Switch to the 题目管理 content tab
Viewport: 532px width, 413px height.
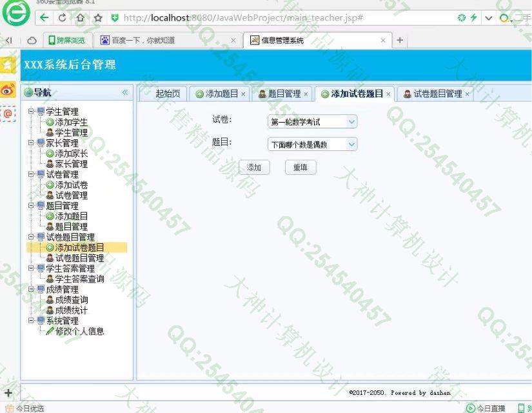pyautogui.click(x=284, y=94)
